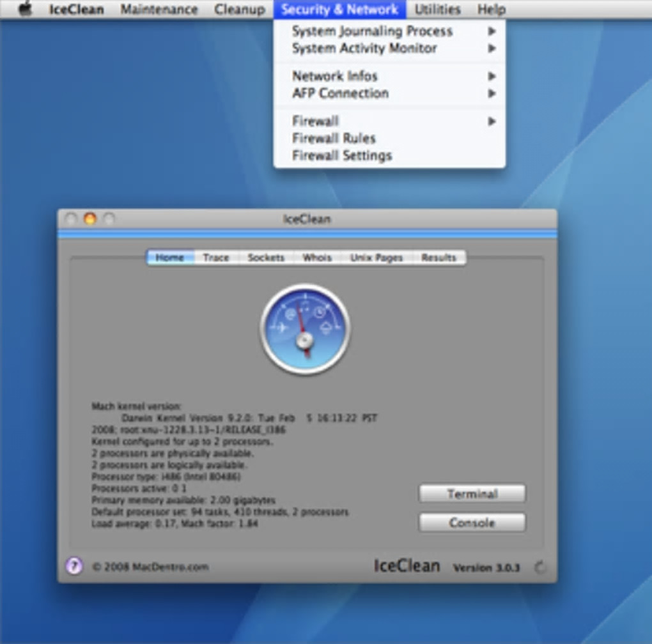Click the © 2008 MacDentro.com text

[x=150, y=567]
